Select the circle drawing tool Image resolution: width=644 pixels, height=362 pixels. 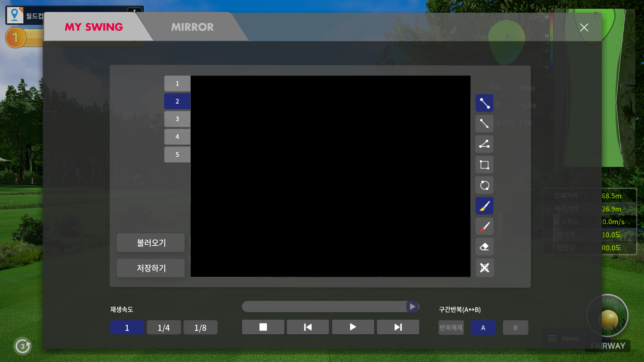(484, 185)
